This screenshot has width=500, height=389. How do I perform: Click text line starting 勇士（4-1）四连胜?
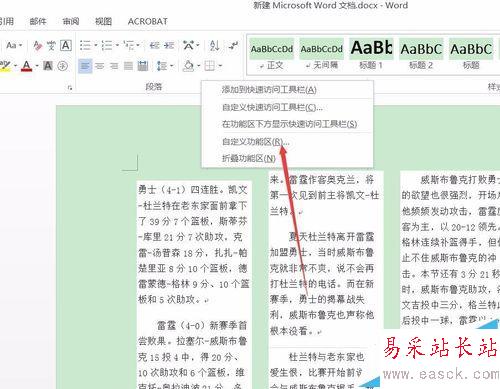coord(193,190)
